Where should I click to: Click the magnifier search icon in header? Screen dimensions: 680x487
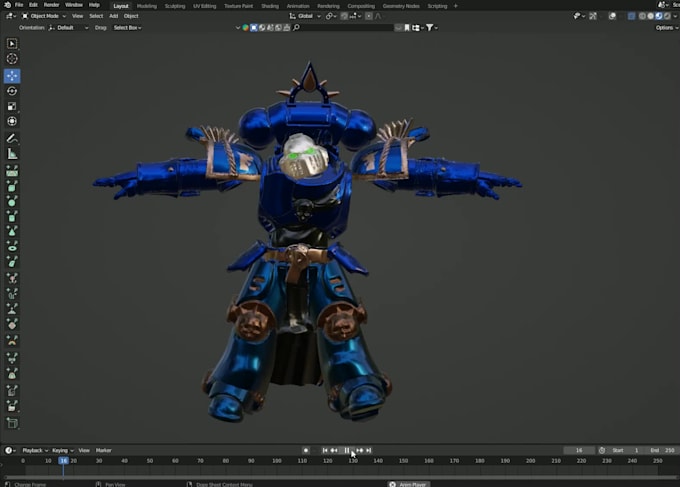(296, 28)
